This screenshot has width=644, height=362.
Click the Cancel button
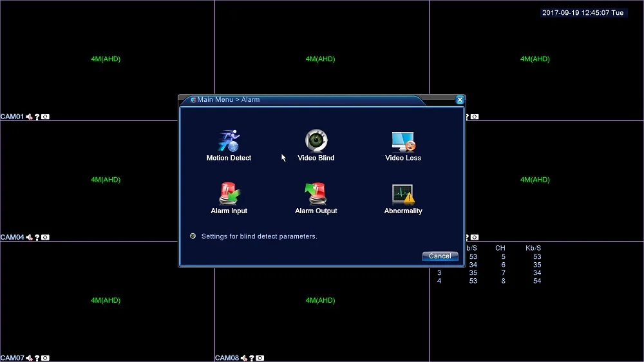tap(440, 256)
